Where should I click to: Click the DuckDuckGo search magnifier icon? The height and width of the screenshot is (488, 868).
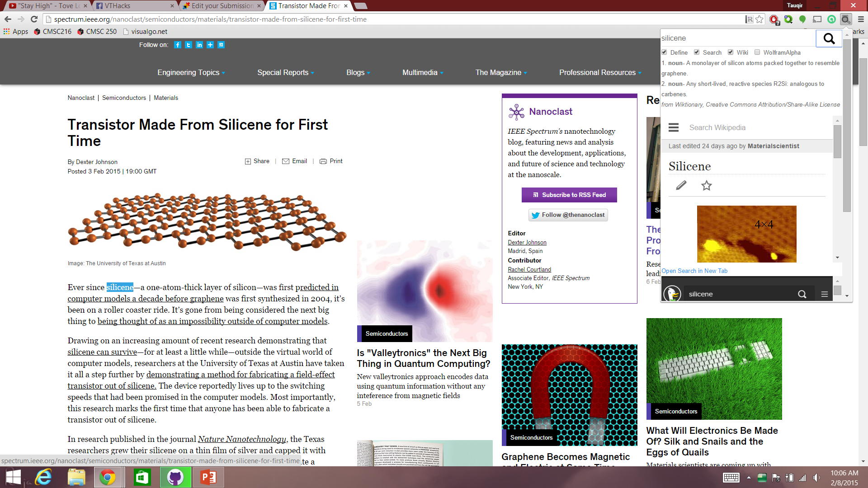[x=802, y=294]
